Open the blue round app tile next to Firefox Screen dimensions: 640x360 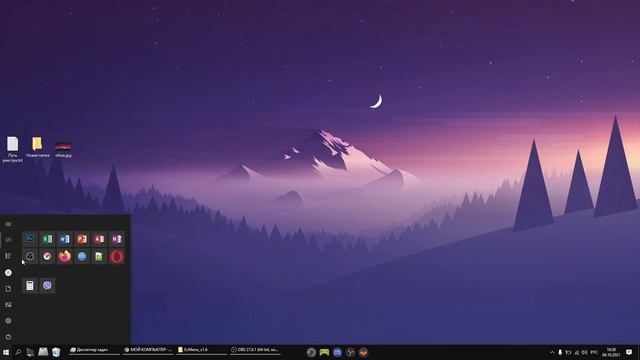tap(82, 256)
